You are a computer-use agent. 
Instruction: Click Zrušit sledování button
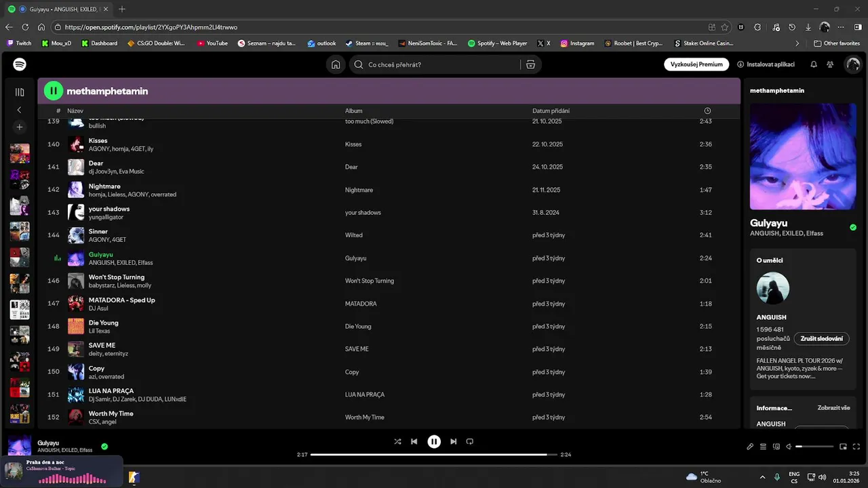[821, 338]
